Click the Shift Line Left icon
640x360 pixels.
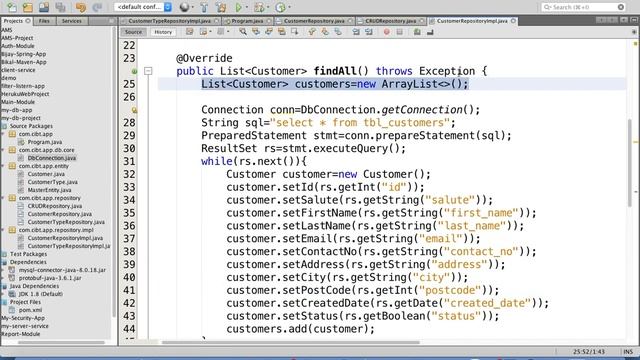click(x=356, y=32)
